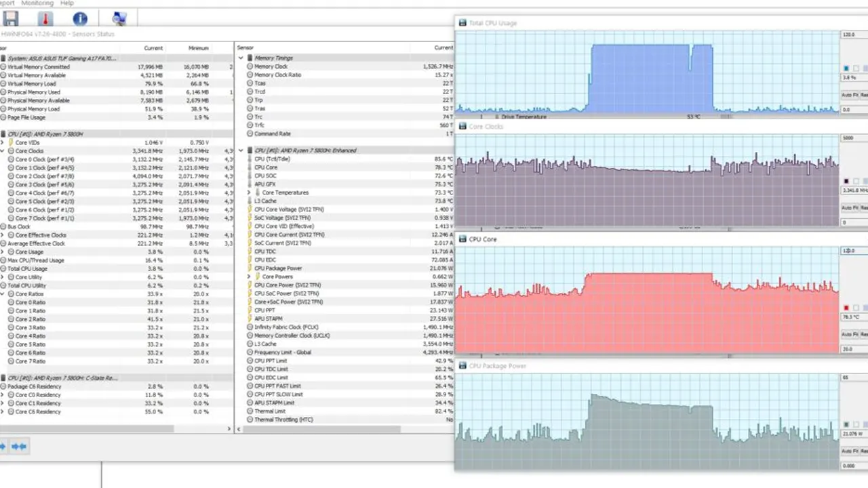The width and height of the screenshot is (868, 488).
Task: Sort sensors by the Current column header
Action: point(153,47)
